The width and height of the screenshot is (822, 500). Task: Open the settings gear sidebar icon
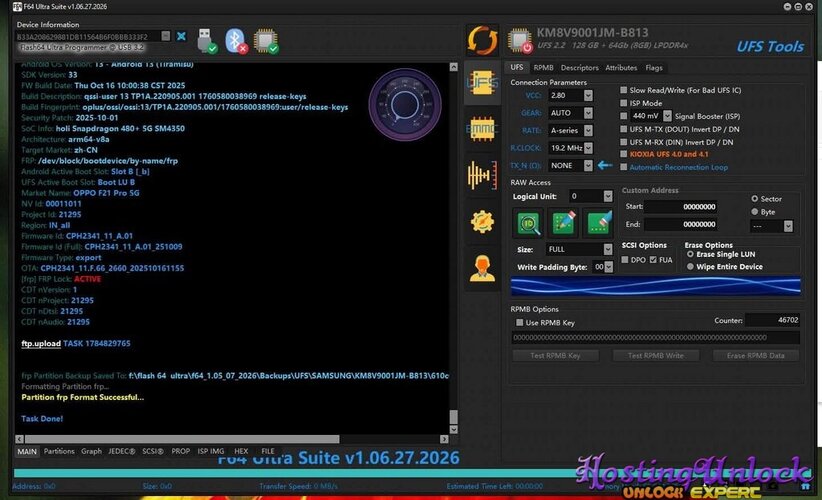(482, 222)
